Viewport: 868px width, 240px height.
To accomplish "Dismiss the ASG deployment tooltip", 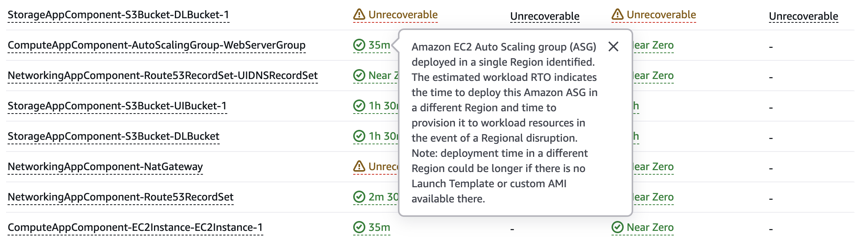I will (x=613, y=47).
